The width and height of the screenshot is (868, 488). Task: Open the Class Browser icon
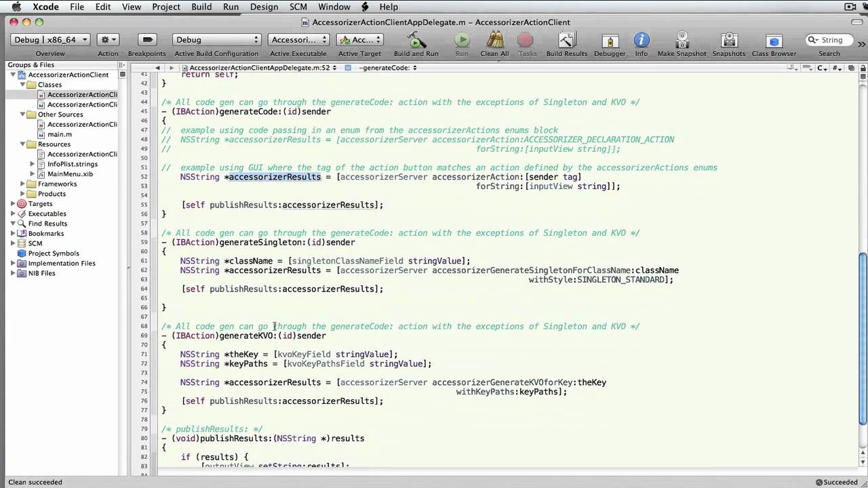[774, 41]
